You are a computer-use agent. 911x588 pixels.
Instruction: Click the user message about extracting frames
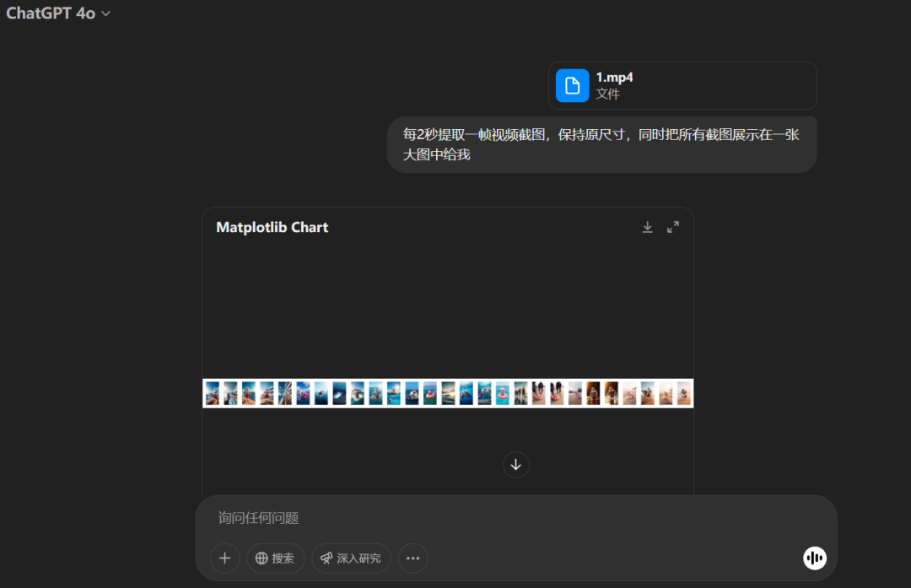tap(601, 144)
